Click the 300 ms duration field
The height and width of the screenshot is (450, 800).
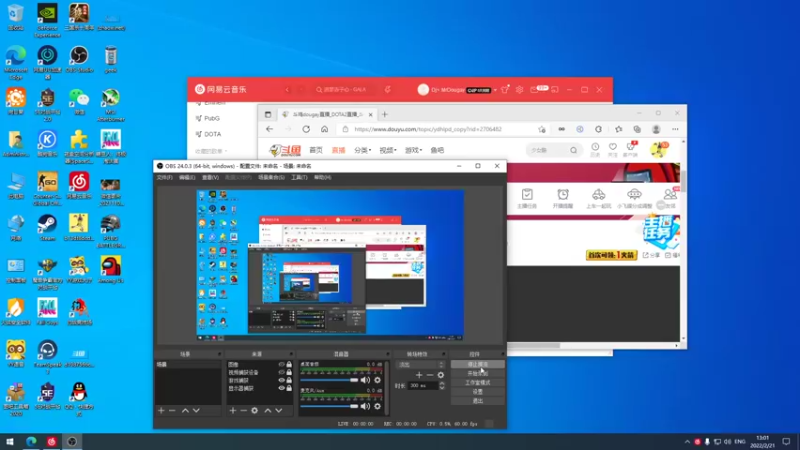pos(423,386)
